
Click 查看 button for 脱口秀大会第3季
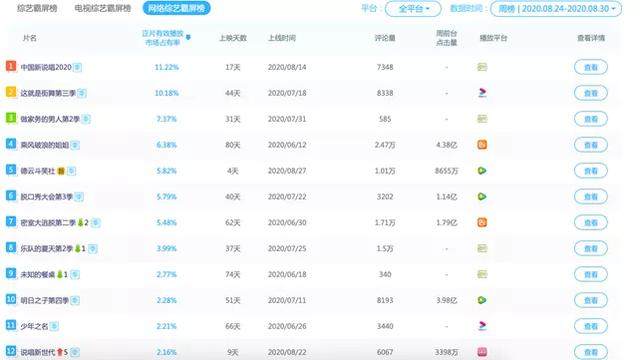tap(591, 196)
